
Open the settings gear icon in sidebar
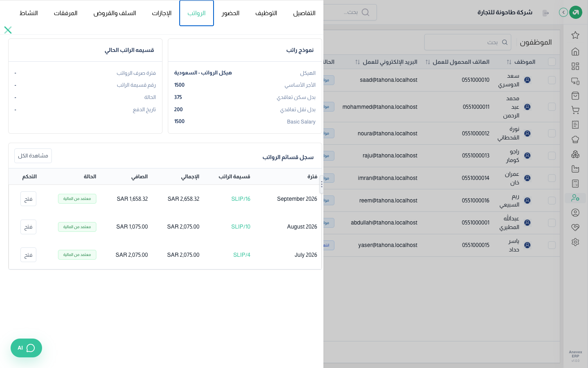tap(575, 242)
